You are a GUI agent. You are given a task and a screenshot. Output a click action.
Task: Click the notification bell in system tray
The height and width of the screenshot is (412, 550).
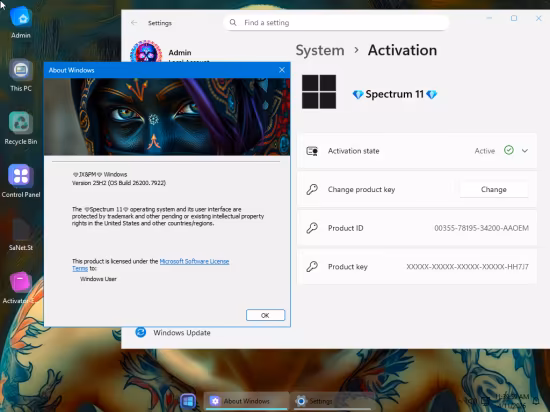pos(536,401)
